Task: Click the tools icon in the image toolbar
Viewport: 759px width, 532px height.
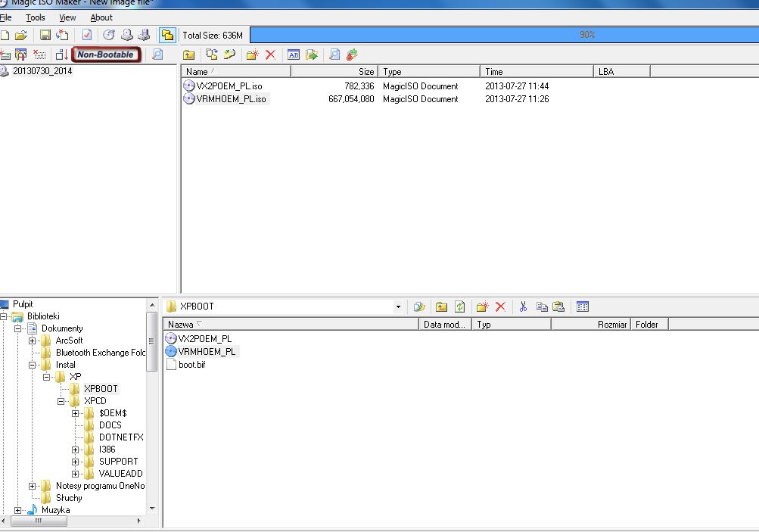Action: pyautogui.click(x=21, y=54)
